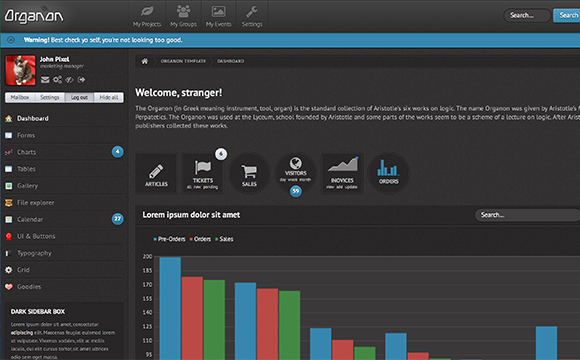Click the Articles pencil tile
The image size is (580, 360).
[156, 174]
